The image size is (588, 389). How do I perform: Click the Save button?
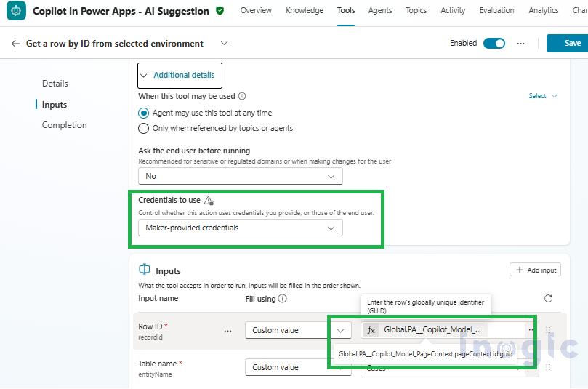[567, 43]
